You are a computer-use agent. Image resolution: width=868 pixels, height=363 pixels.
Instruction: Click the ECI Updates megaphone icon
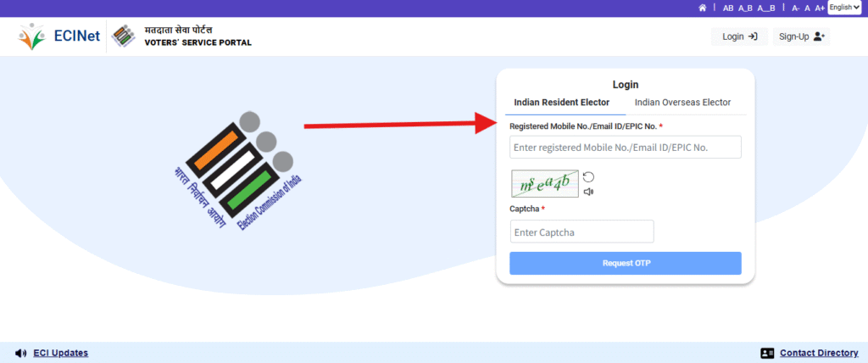point(21,353)
